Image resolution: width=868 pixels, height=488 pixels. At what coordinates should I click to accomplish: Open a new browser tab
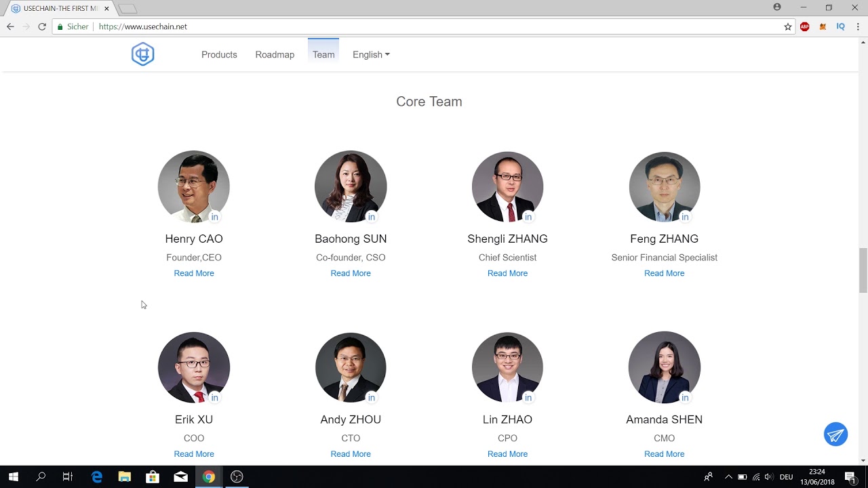click(x=127, y=9)
